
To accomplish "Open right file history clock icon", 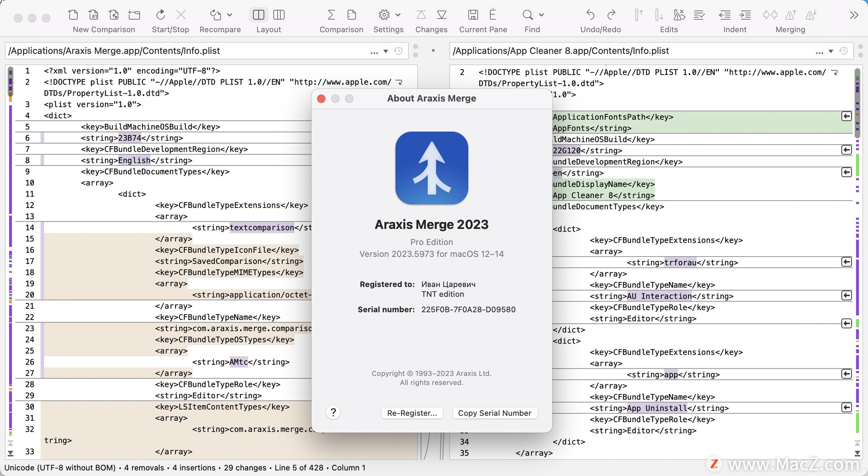I will pos(844,51).
